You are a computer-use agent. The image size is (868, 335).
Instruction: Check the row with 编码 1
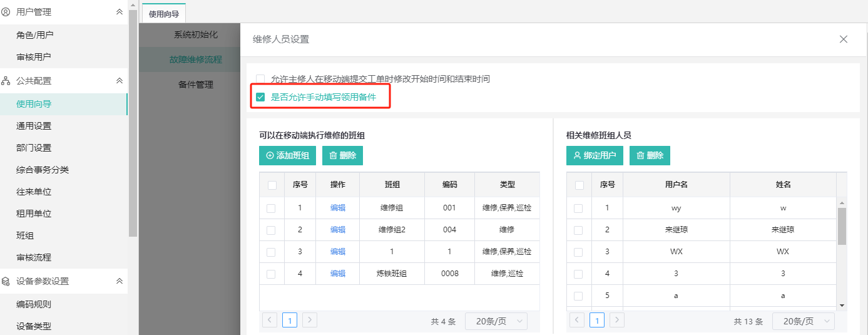point(271,252)
